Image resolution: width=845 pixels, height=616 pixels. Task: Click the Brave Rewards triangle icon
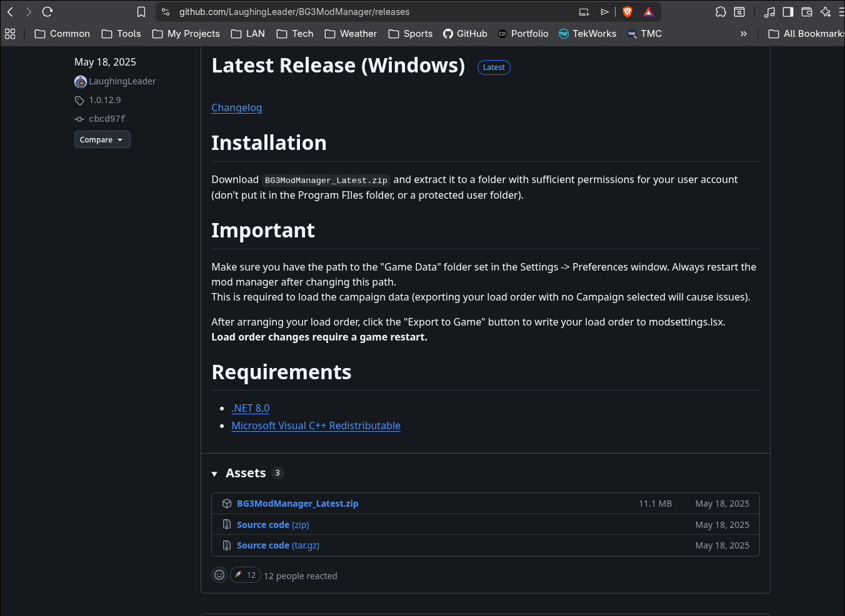click(x=648, y=12)
